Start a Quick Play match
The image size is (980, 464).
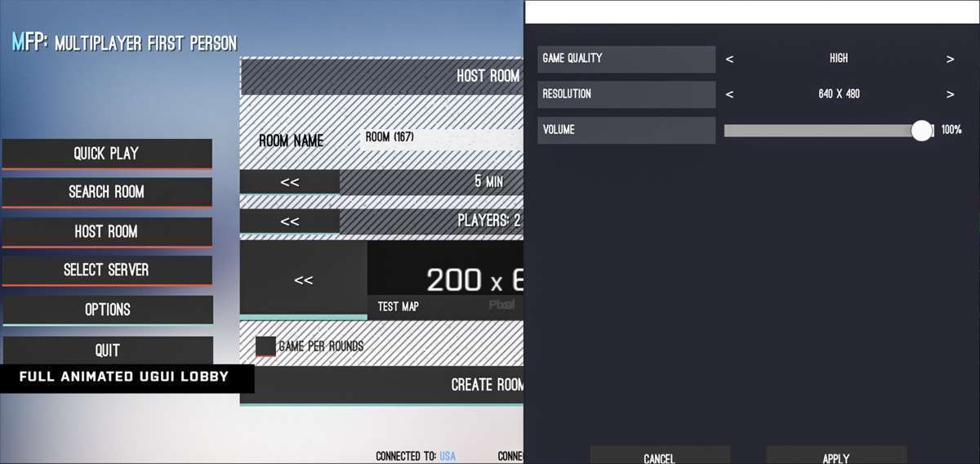pyautogui.click(x=107, y=154)
